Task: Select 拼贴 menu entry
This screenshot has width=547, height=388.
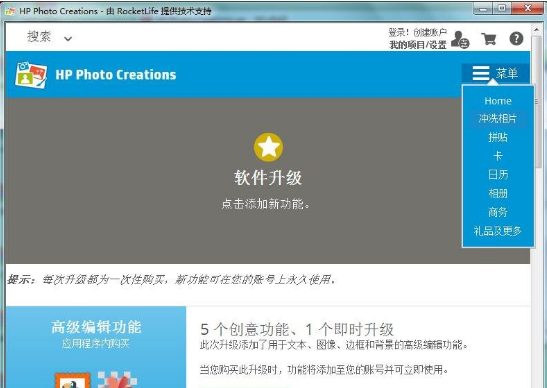Action: 498,137
